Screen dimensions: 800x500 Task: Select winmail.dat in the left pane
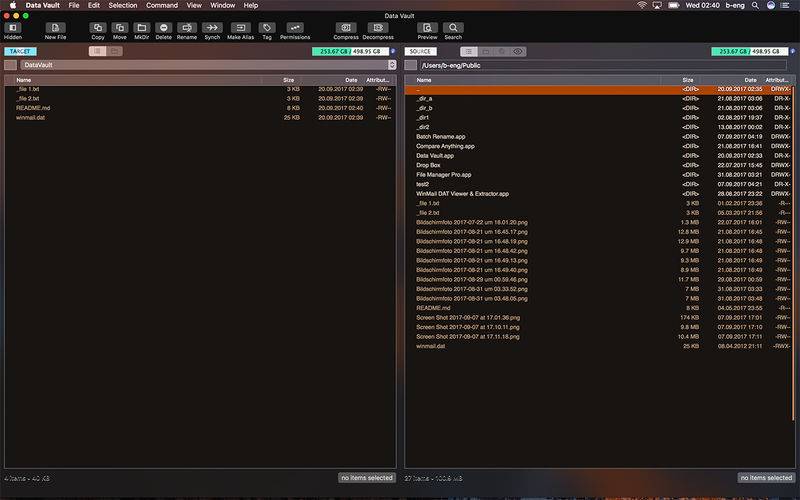coord(200,117)
